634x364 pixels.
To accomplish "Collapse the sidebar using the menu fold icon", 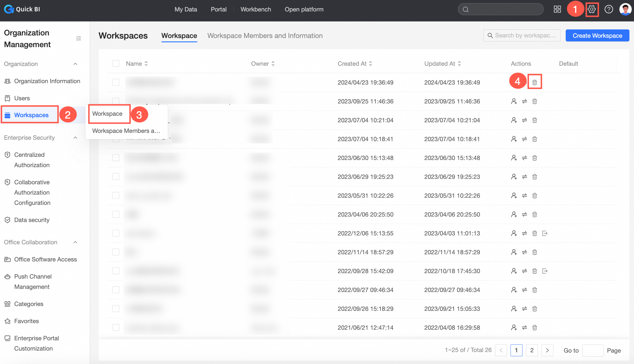I will pyautogui.click(x=79, y=38).
